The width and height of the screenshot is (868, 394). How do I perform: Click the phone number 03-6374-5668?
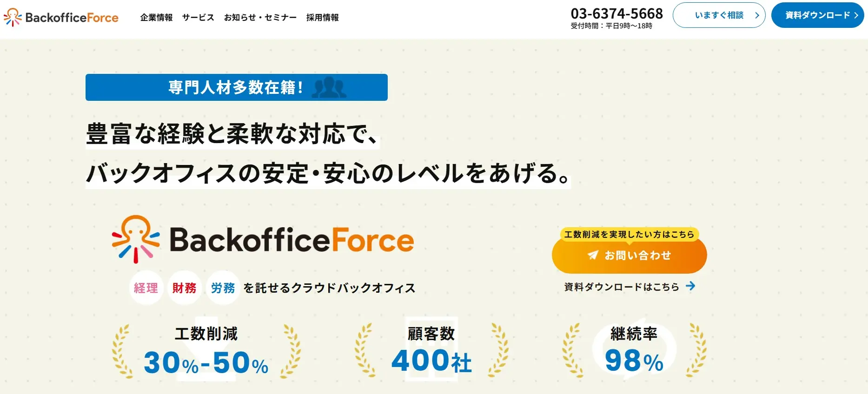[x=616, y=13]
